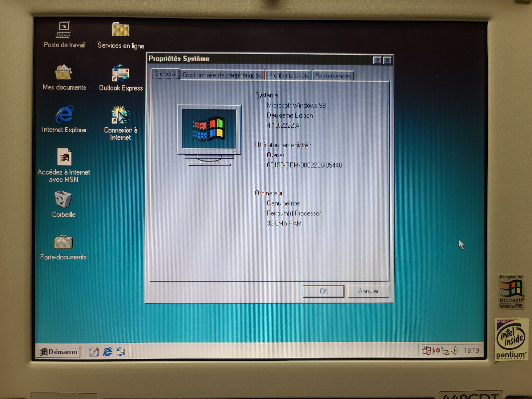Click the "Utilisateur enregistré :" label
The image size is (532, 399).
tap(283, 145)
